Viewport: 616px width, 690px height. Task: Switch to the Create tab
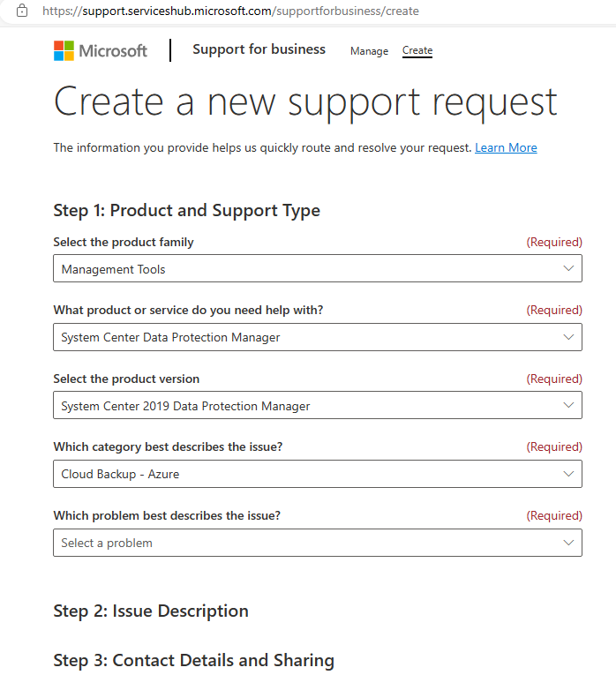417,50
